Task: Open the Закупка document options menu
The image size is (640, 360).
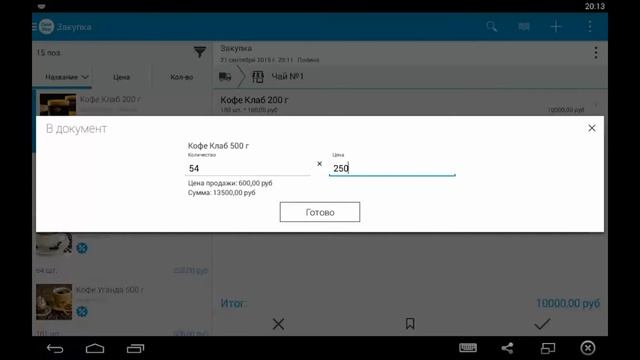Action: pyautogui.click(x=596, y=53)
